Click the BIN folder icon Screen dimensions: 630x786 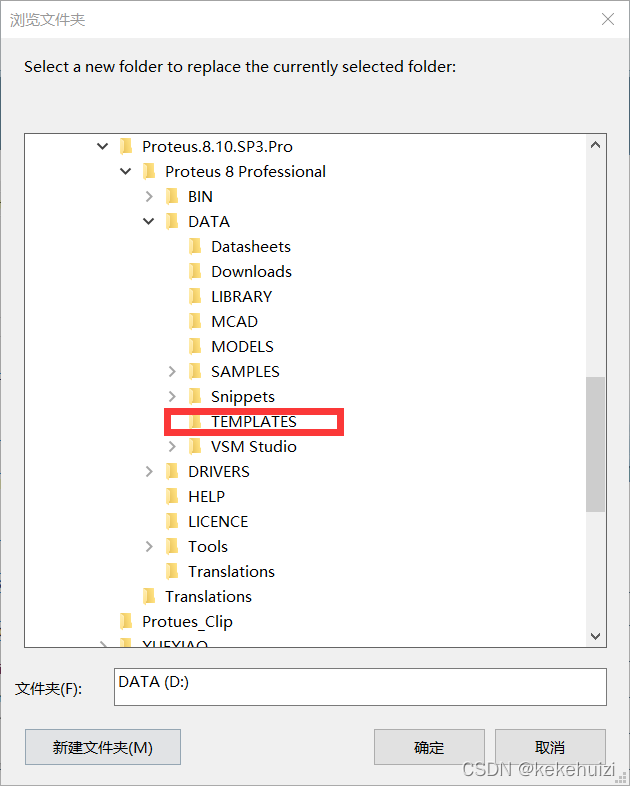click(172, 196)
